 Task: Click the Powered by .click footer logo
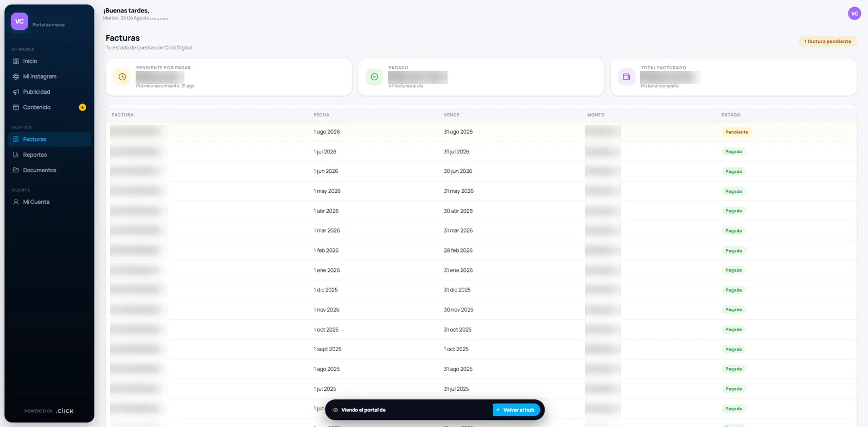click(x=49, y=411)
